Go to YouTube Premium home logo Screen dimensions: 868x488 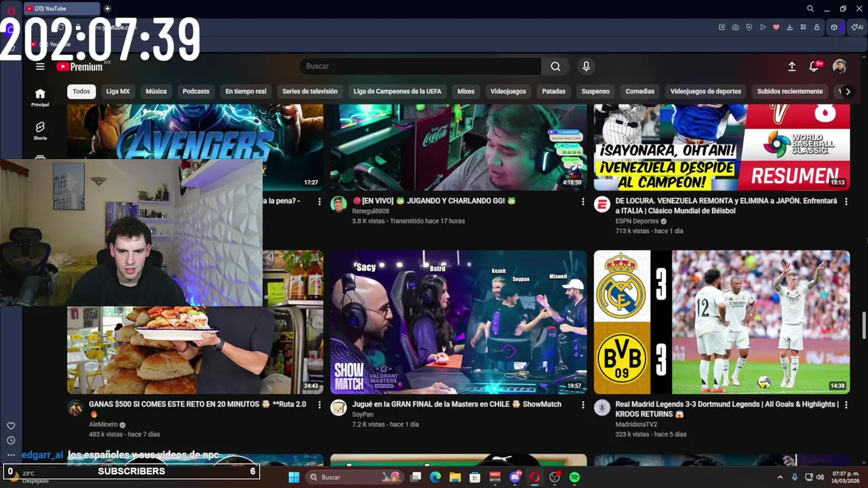point(79,66)
